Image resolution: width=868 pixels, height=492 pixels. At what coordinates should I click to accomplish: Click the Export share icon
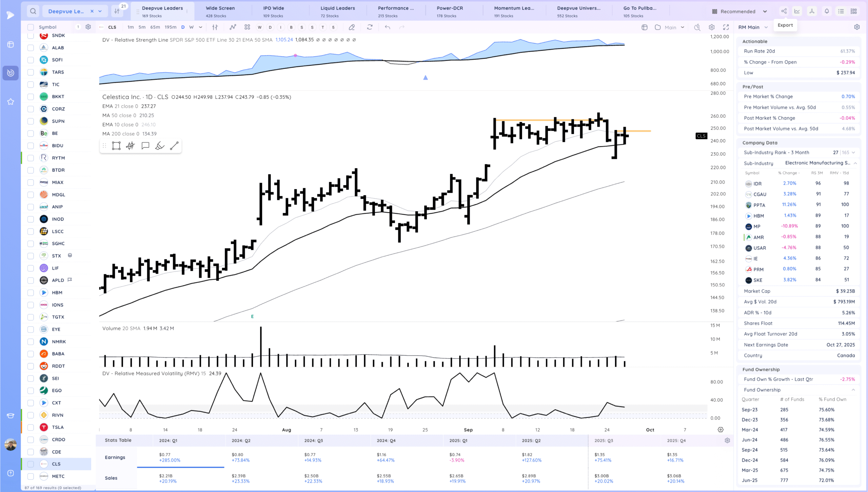[x=784, y=11]
